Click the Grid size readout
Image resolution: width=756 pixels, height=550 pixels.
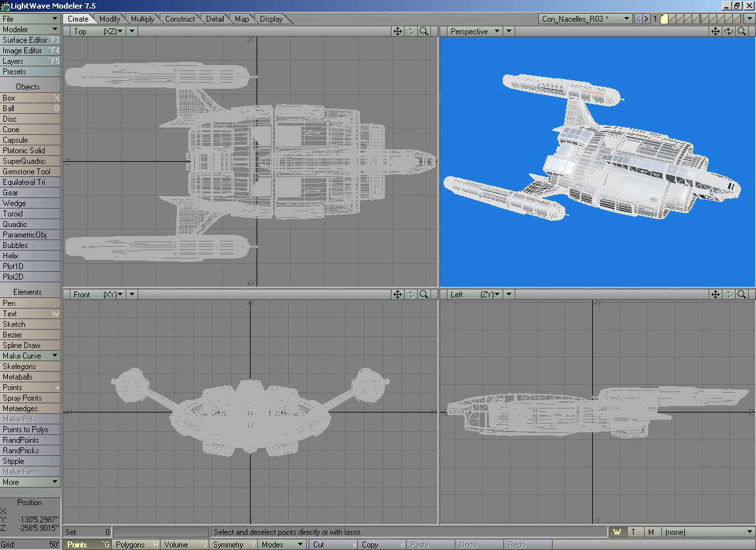[30, 545]
